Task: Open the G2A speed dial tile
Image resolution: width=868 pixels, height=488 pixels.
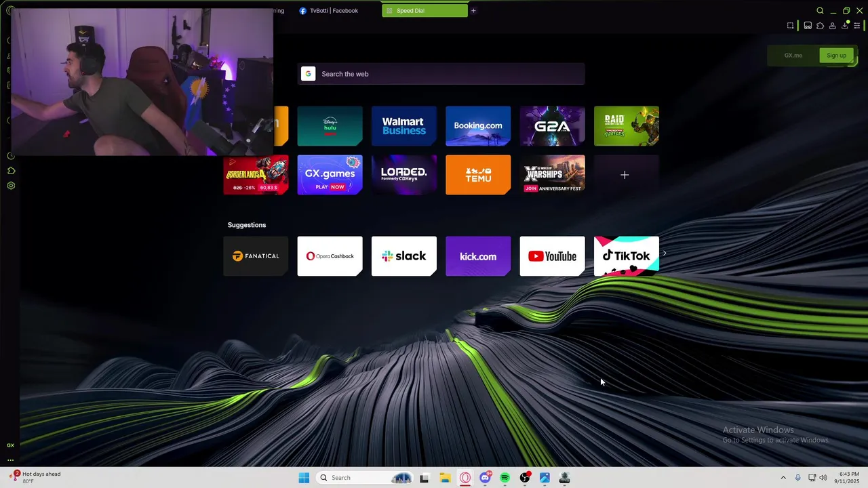Action: click(x=552, y=126)
